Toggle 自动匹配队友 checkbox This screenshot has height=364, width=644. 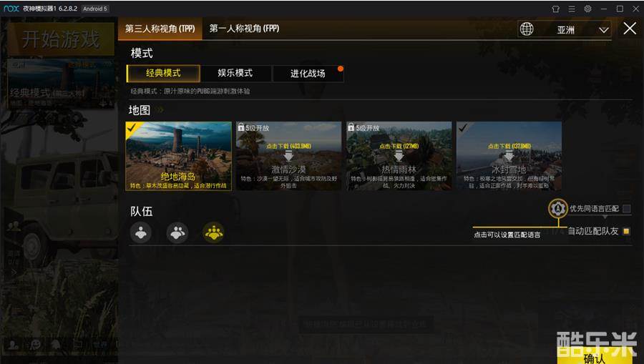[x=626, y=231]
